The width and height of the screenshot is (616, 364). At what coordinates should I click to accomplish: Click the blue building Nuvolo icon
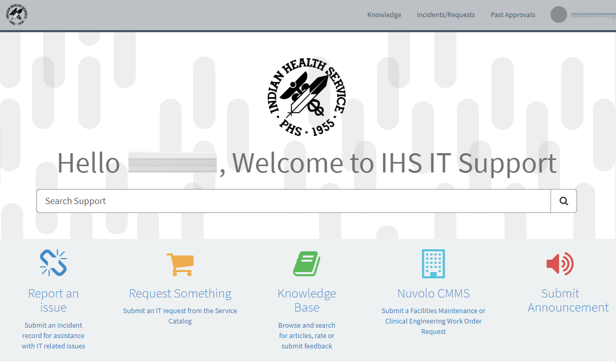coord(434,264)
